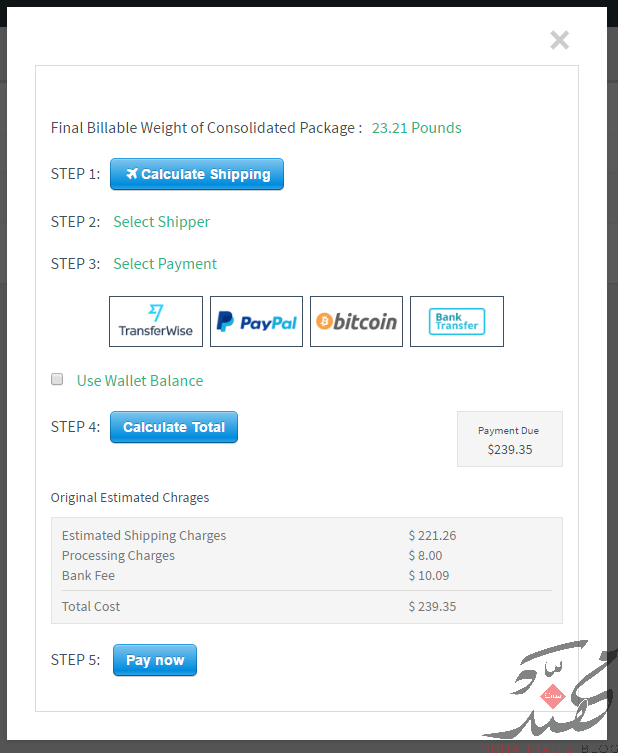Open Select Shipper options
618x753 pixels.
point(161,222)
